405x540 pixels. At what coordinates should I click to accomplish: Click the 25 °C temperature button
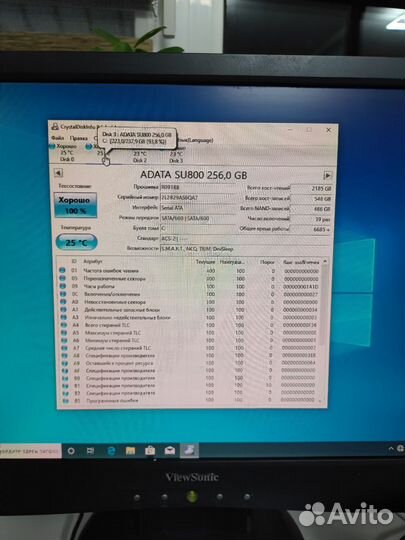click(76, 242)
